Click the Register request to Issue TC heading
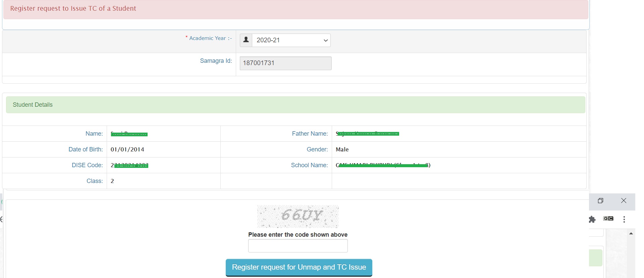Screen dimensions: 644x278 (x=73, y=8)
